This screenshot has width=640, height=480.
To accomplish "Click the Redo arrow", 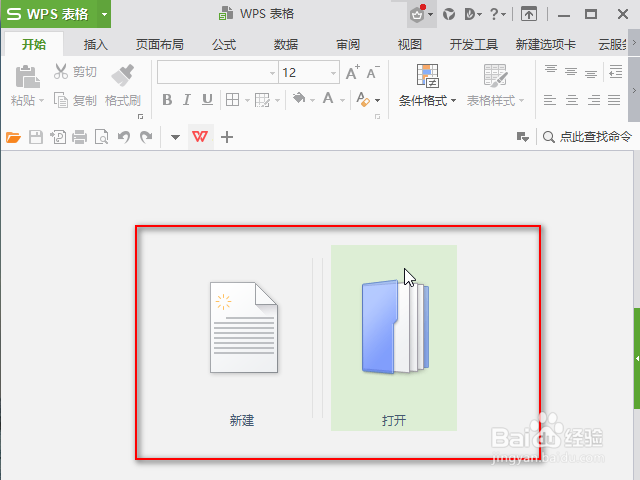I will pos(146,137).
